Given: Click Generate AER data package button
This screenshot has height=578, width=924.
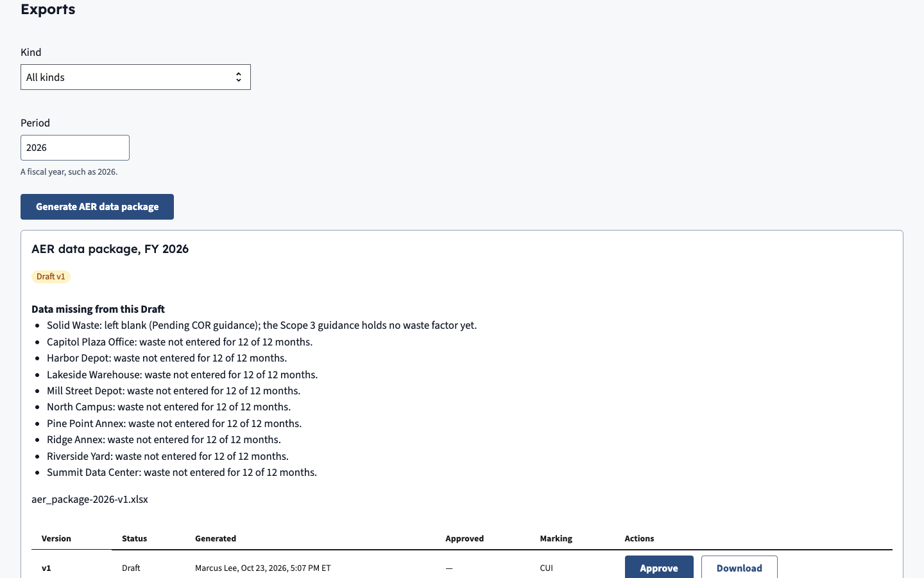Looking at the screenshot, I should 97,207.
